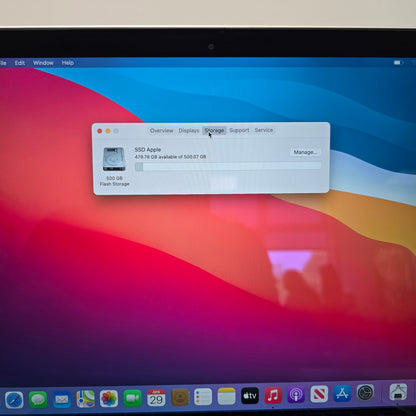Click the available storage text
This screenshot has height=416, width=416.
click(170, 157)
